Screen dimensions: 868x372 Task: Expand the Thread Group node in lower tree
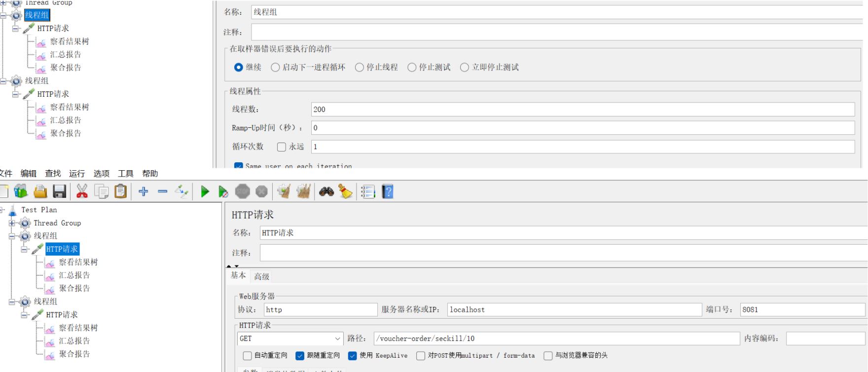tap(12, 223)
